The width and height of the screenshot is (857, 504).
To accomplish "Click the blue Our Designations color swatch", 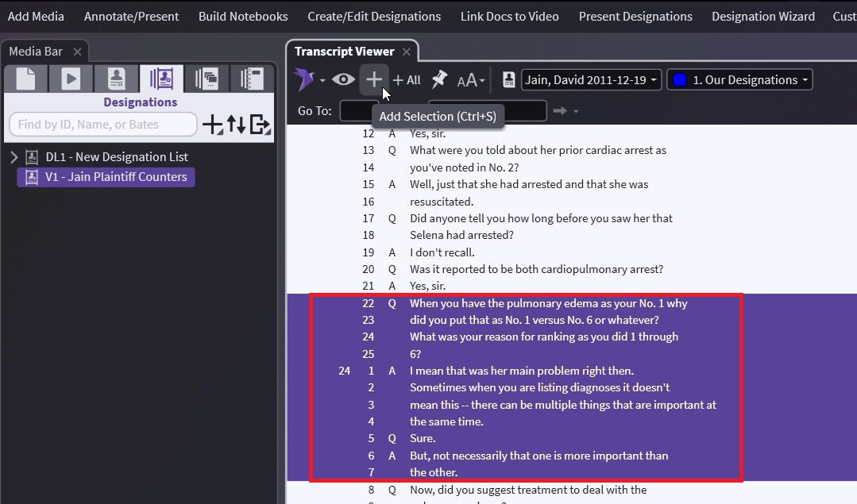I will click(x=680, y=79).
